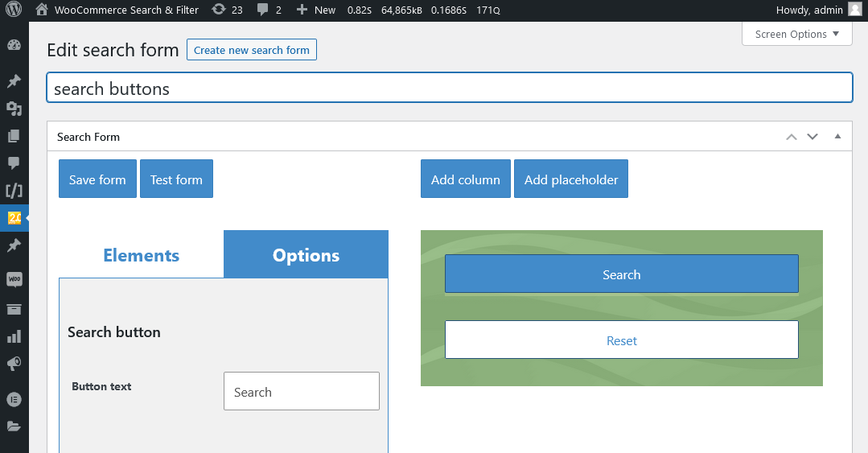The image size is (868, 453).
Task: Open the Marketing megaphone icon
Action: pos(14,364)
